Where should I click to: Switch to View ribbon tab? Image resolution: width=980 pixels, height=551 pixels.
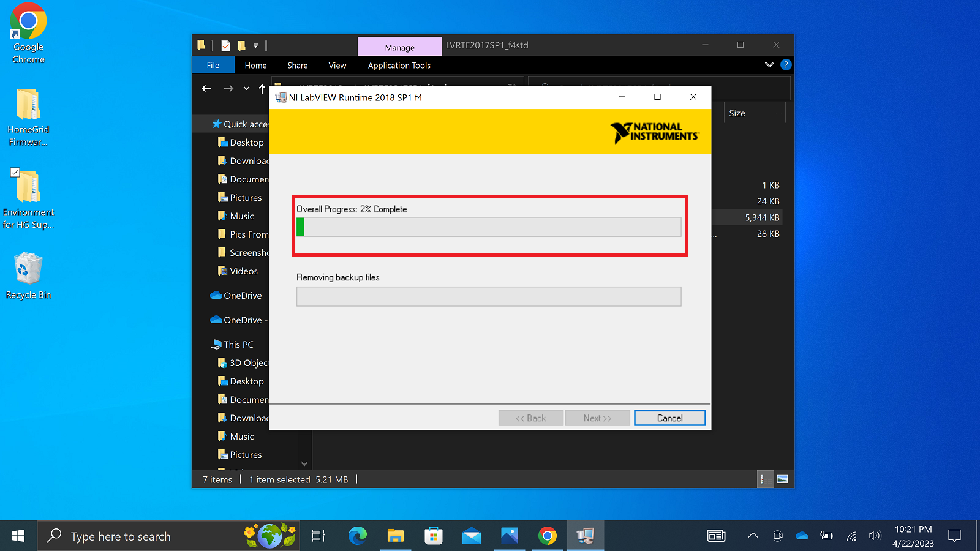(x=337, y=65)
